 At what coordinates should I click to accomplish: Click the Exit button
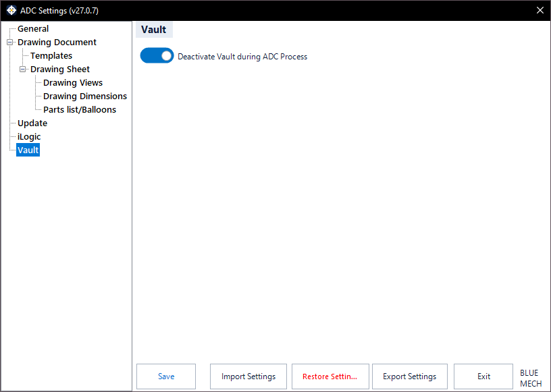[483, 376]
